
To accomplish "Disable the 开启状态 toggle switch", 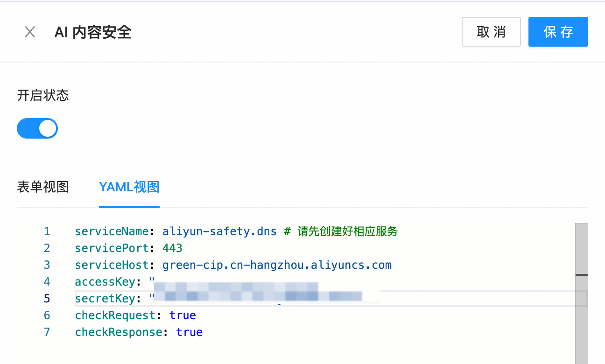I will [37, 128].
